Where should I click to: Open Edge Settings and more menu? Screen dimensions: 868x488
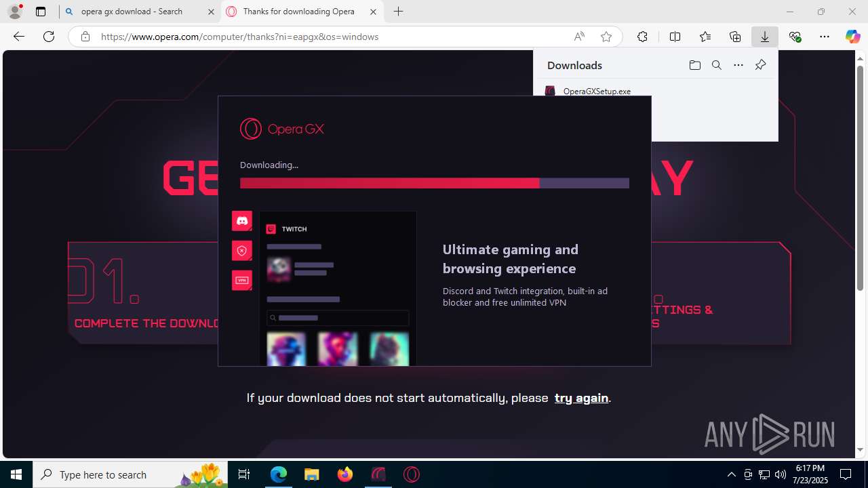point(825,37)
